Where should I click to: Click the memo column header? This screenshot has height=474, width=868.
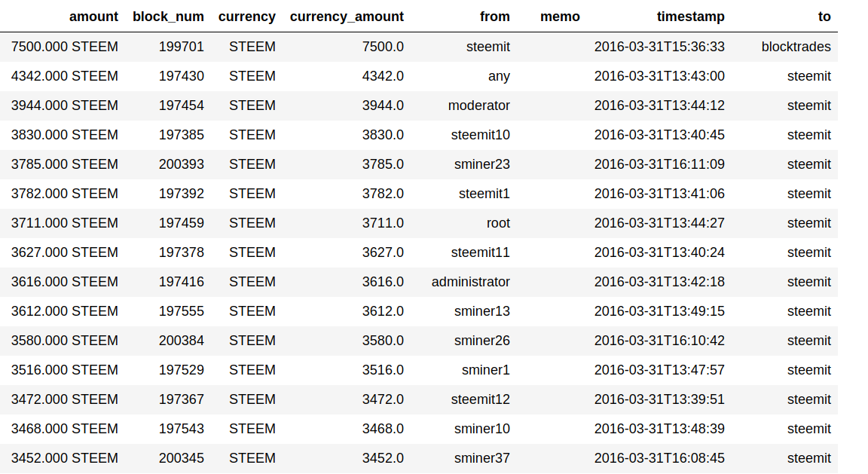point(560,17)
